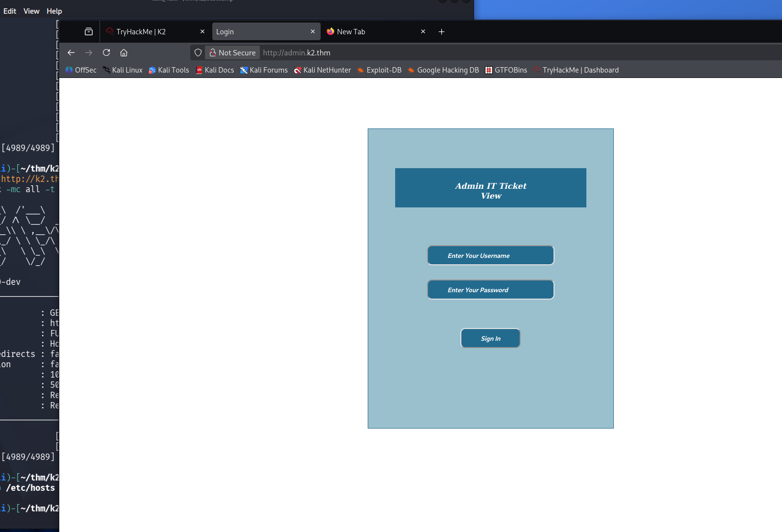Viewport: 782px width, 532px height.
Task: Switch to the New Tab tab
Action: (377, 31)
